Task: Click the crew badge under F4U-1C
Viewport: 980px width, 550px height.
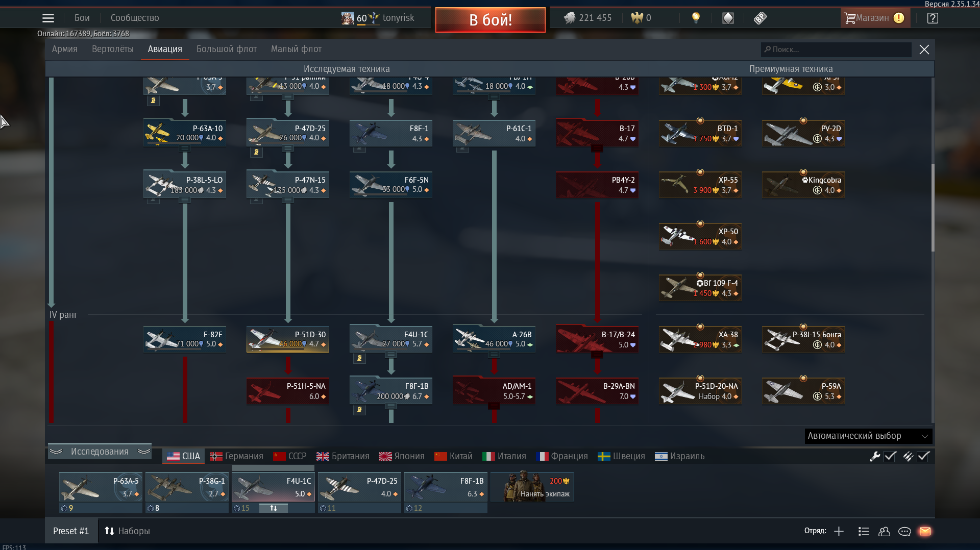Action: [x=359, y=358]
